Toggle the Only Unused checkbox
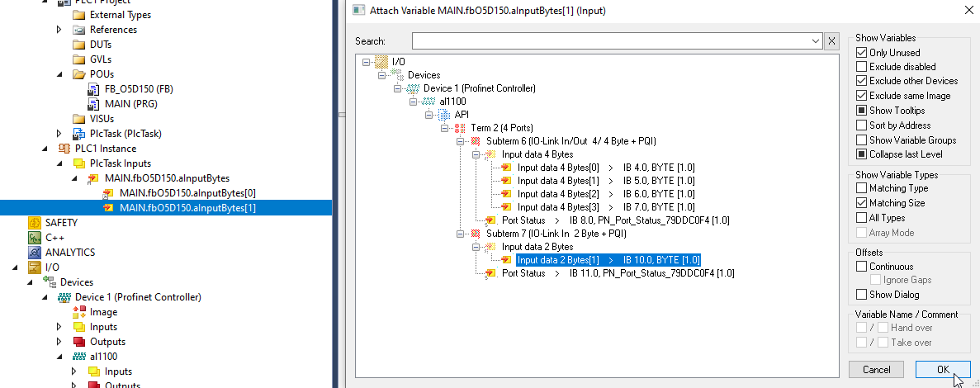The width and height of the screenshot is (980, 388). [862, 53]
